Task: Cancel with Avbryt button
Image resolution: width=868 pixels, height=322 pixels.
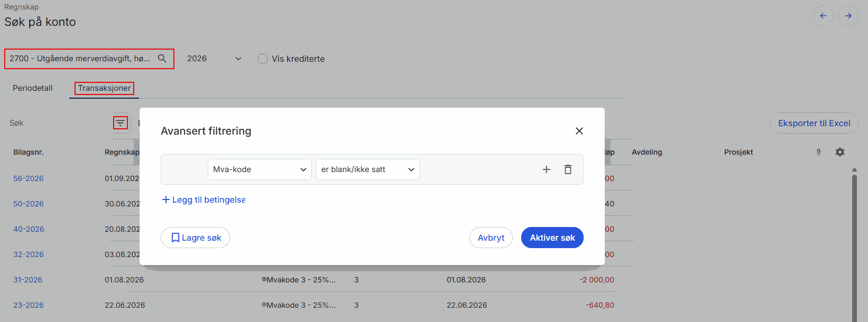Action: coord(491,238)
